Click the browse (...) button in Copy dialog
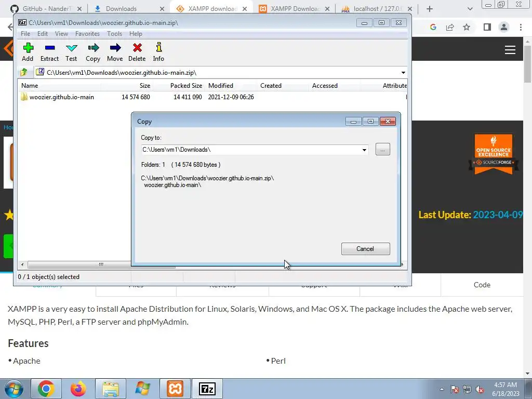The height and width of the screenshot is (399, 532). (383, 150)
